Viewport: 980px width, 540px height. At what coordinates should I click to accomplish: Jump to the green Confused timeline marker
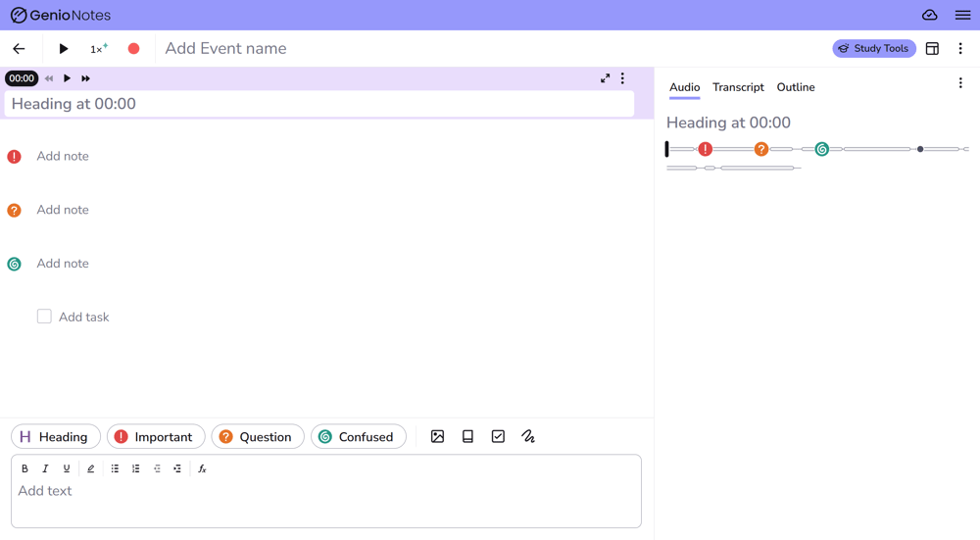pyautogui.click(x=822, y=149)
